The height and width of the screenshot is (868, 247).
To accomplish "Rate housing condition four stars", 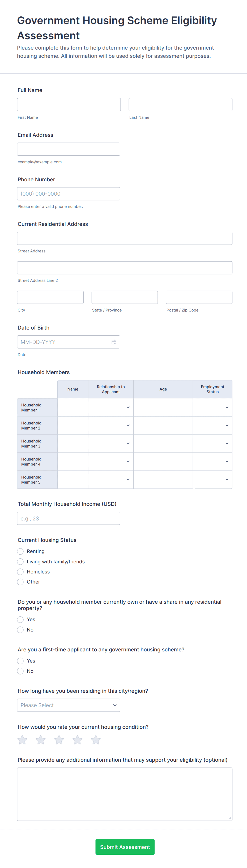I will (77, 740).
